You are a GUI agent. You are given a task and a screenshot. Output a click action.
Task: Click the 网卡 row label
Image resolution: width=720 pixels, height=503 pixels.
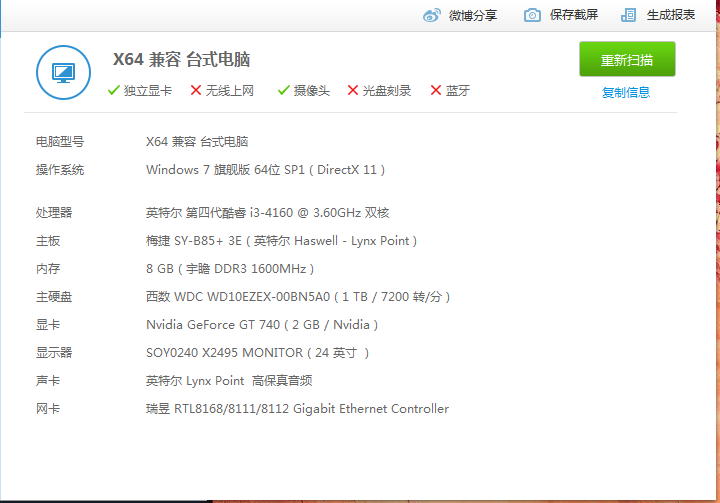tap(48, 409)
